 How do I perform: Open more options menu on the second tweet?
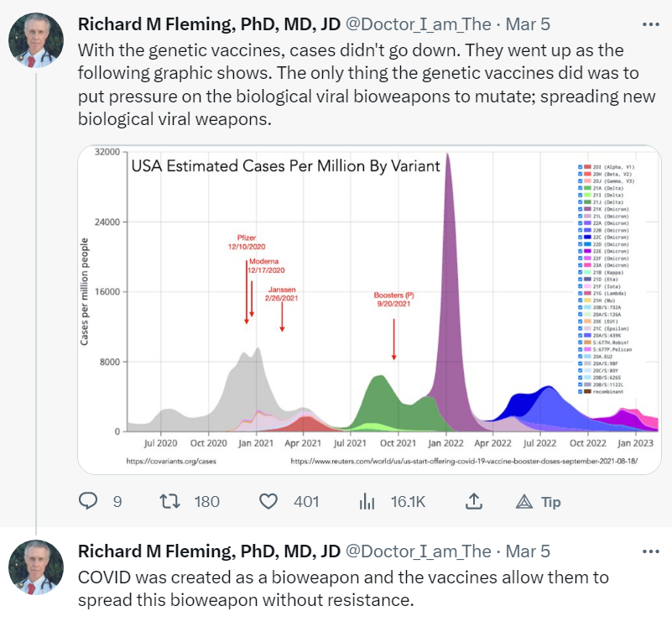point(650,551)
